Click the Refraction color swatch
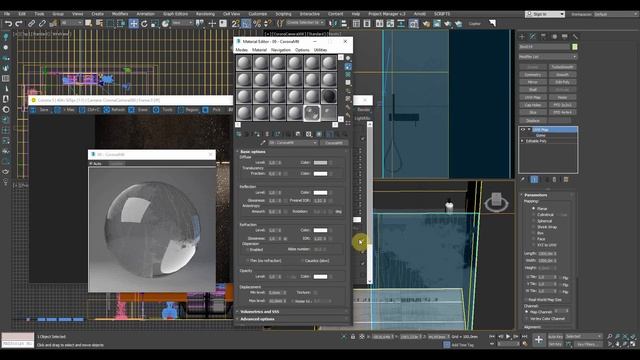Viewport: 640px width, 360px height. click(320, 230)
